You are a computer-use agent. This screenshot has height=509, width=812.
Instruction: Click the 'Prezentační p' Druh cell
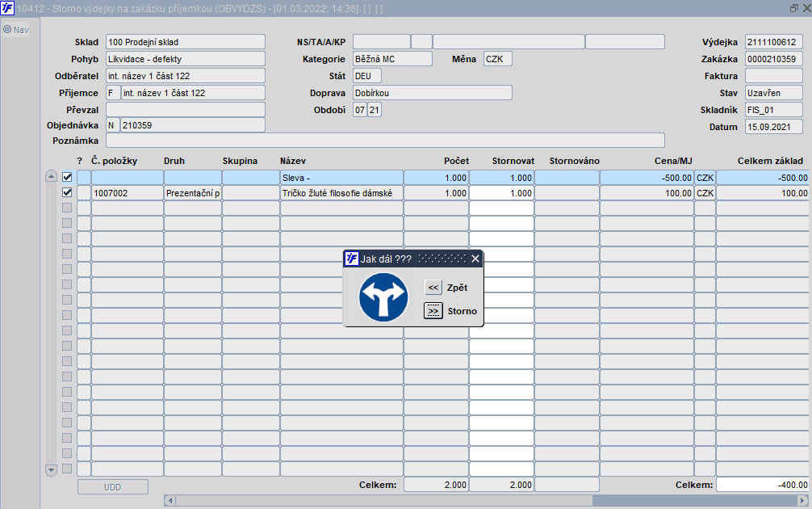coord(193,193)
